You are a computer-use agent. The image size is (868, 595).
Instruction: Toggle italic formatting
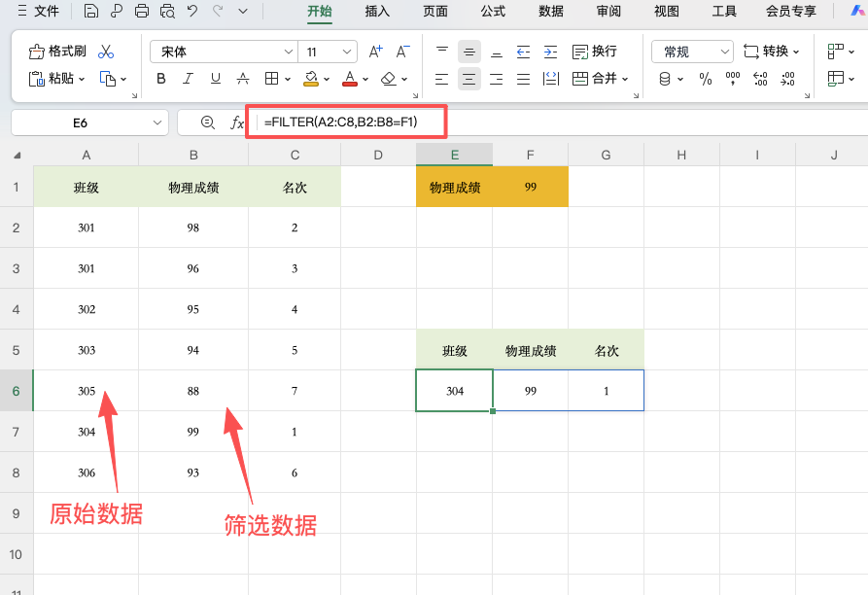[187, 78]
